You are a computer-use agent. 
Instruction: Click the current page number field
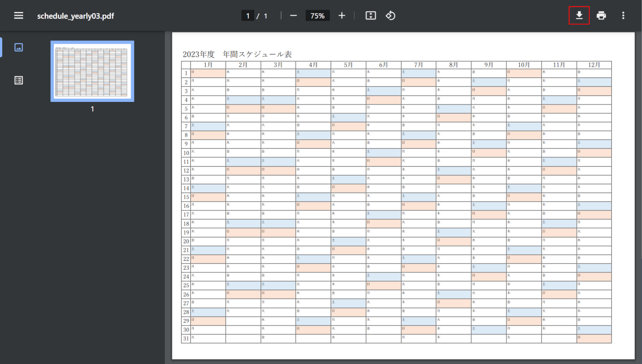point(248,16)
